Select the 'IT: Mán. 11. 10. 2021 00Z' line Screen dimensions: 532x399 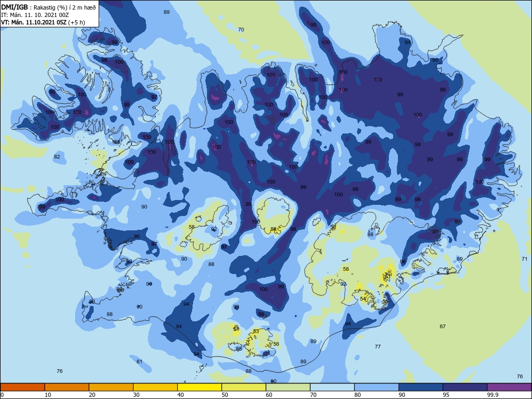[36, 15]
